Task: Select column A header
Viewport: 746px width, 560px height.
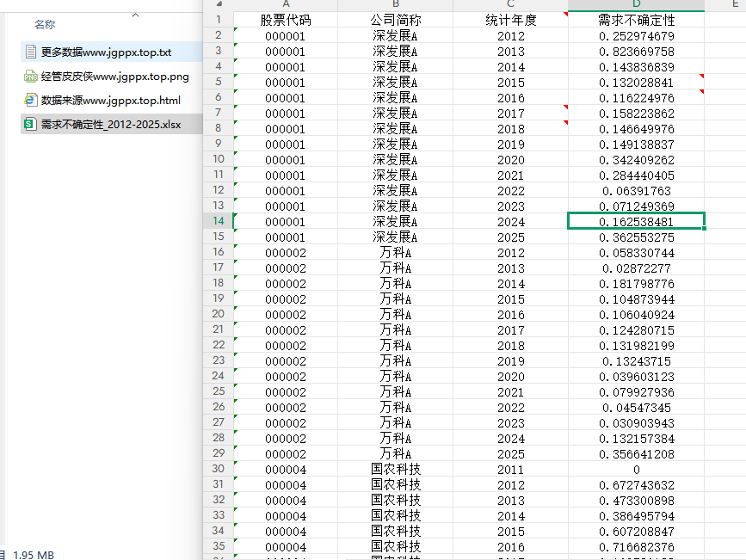Action: (x=286, y=4)
